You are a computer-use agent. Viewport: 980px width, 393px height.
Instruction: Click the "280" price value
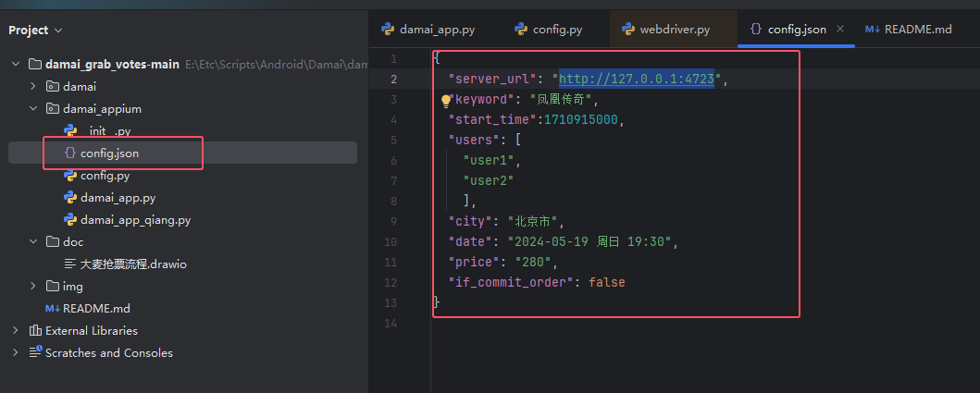pos(533,262)
